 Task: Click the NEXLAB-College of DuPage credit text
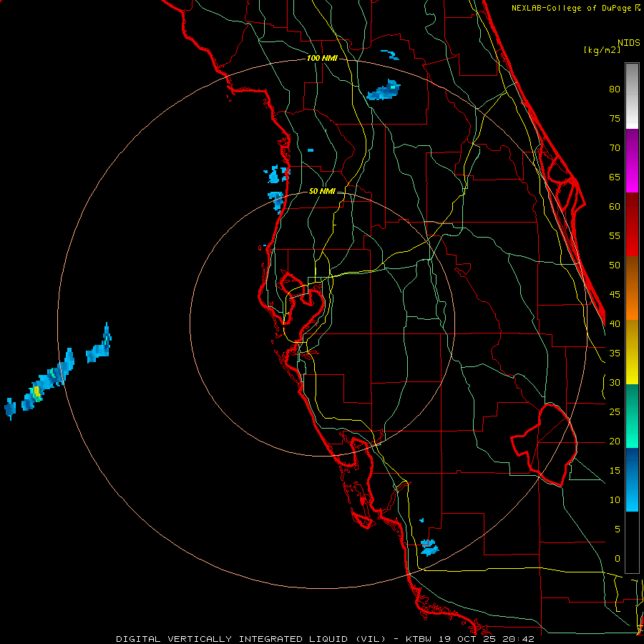pyautogui.click(x=576, y=8)
